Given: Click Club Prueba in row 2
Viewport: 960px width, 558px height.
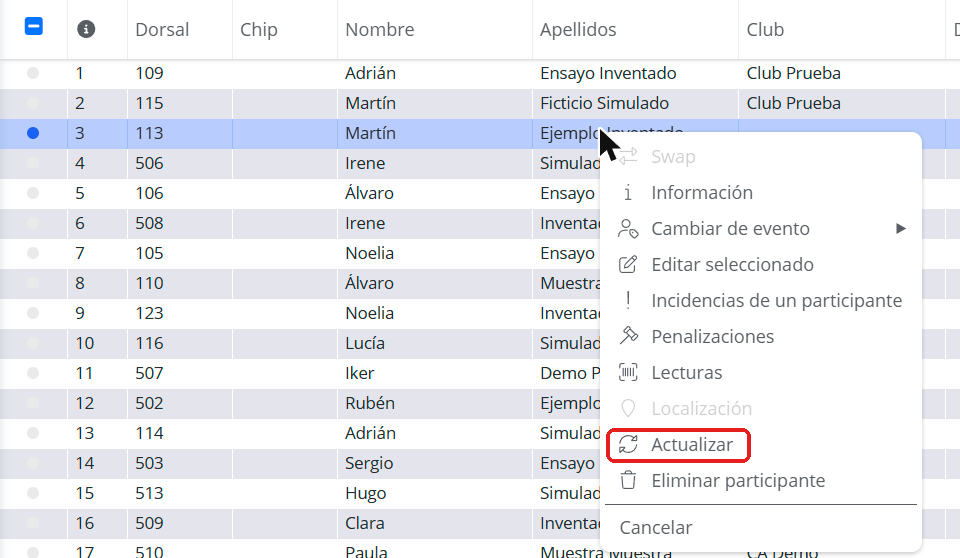Looking at the screenshot, I should pos(793,103).
